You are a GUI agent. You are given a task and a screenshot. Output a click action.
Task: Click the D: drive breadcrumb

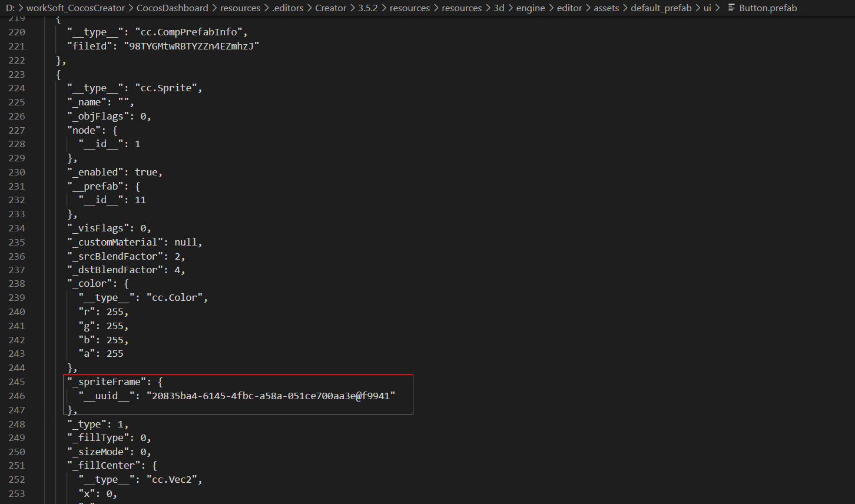coord(10,8)
